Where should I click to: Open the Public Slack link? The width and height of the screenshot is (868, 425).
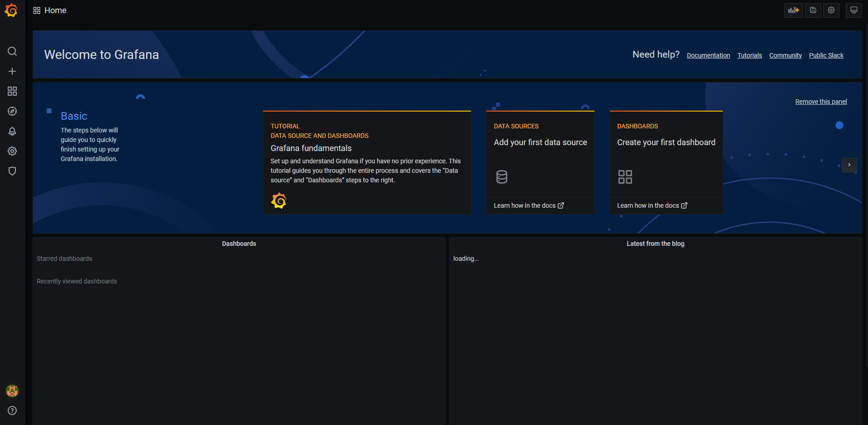pos(826,55)
